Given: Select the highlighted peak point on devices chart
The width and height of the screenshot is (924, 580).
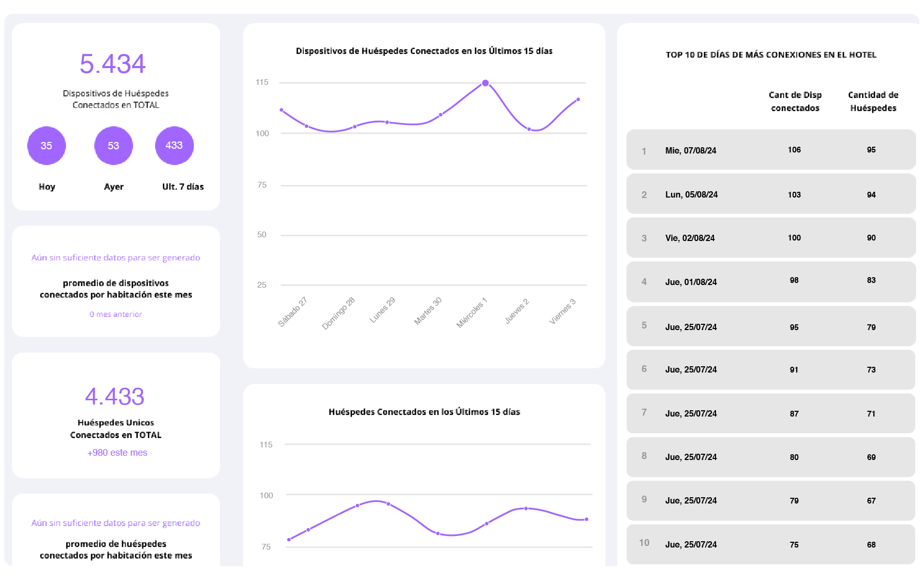Looking at the screenshot, I should coord(486,83).
